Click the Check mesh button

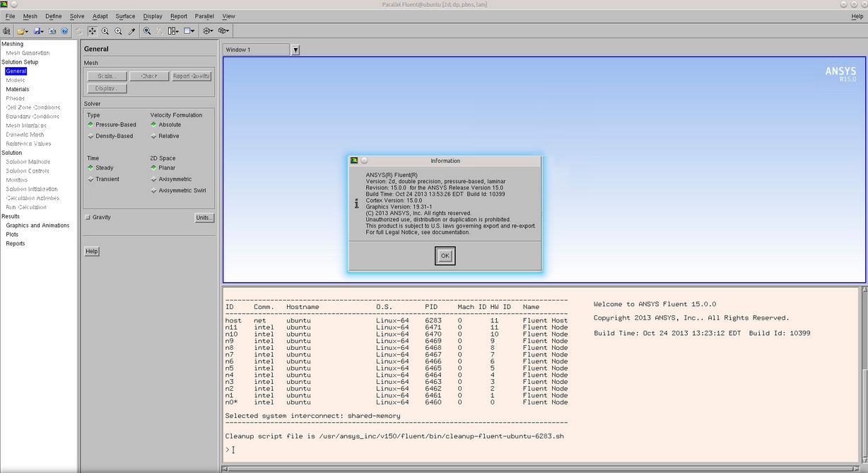coord(149,76)
